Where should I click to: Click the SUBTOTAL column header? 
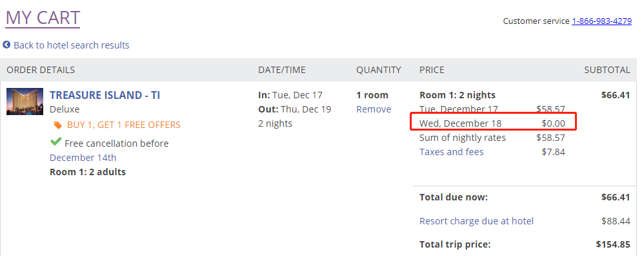607,70
